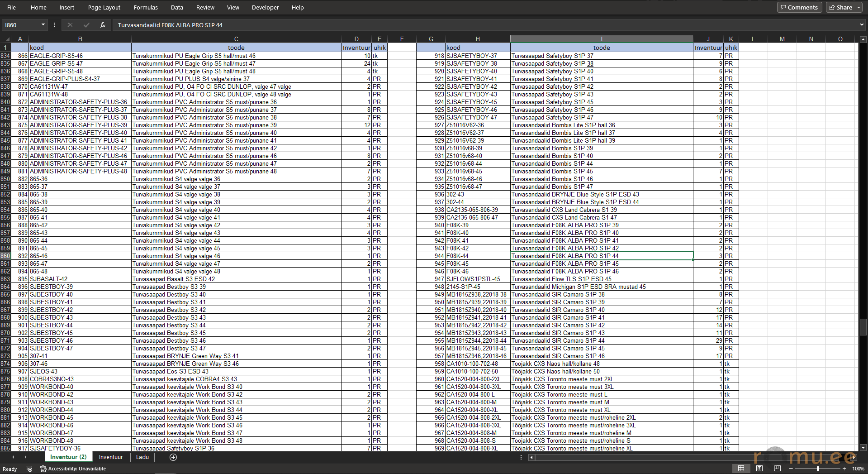This screenshot has width=868, height=474.
Task: Select the 'Inventuur' header in column J
Action: 708,48
